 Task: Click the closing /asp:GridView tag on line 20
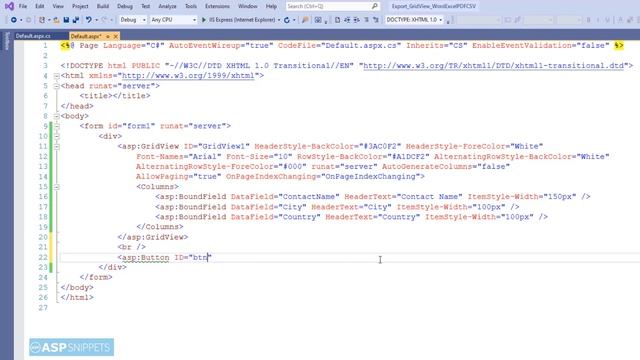click(x=153, y=237)
